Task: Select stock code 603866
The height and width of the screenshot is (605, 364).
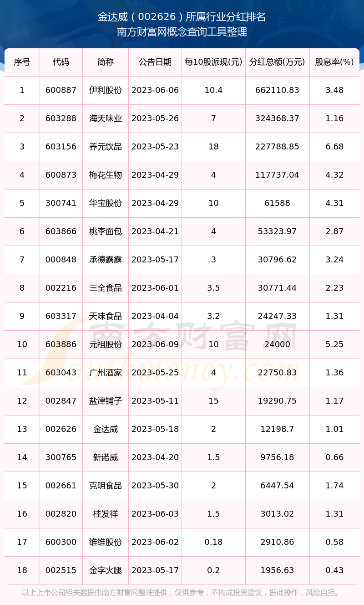Action: (x=61, y=231)
